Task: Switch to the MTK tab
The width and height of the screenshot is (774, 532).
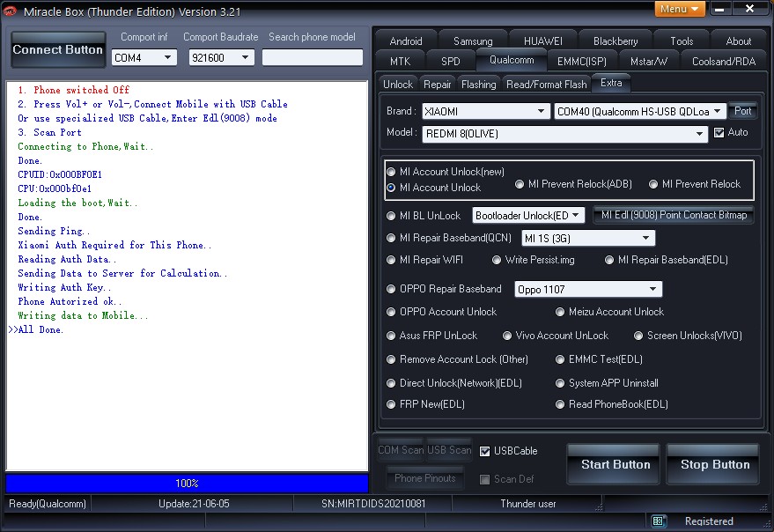Action: (x=400, y=62)
